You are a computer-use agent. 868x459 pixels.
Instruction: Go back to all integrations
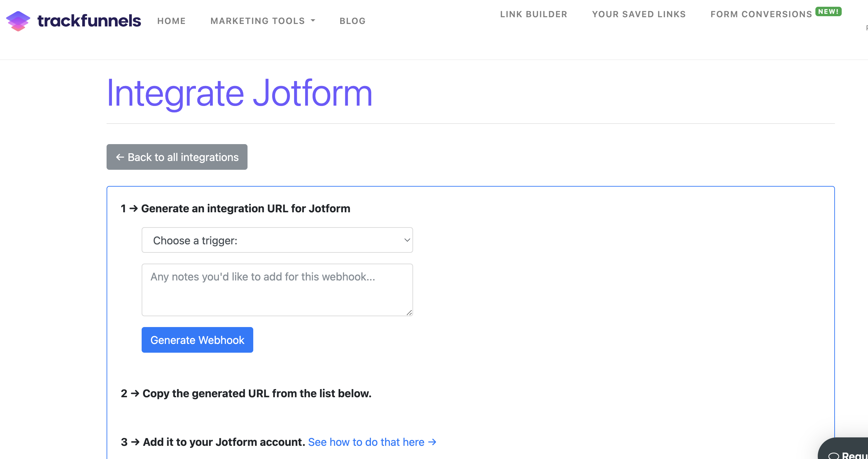pos(177,157)
